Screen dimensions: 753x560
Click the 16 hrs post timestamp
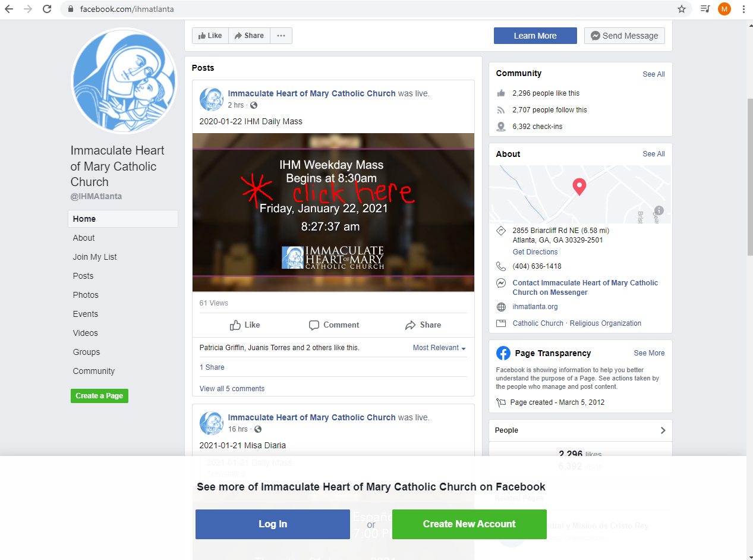tap(238, 429)
